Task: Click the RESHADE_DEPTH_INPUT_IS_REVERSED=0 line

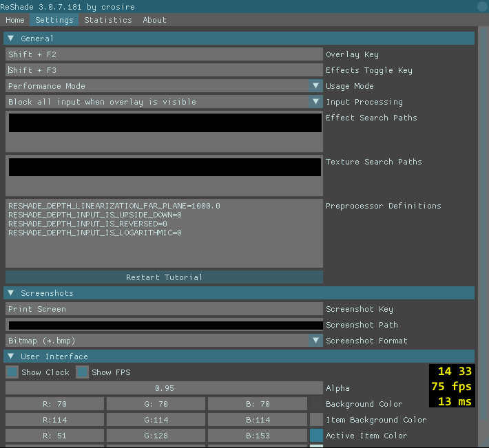Action: click(x=87, y=224)
